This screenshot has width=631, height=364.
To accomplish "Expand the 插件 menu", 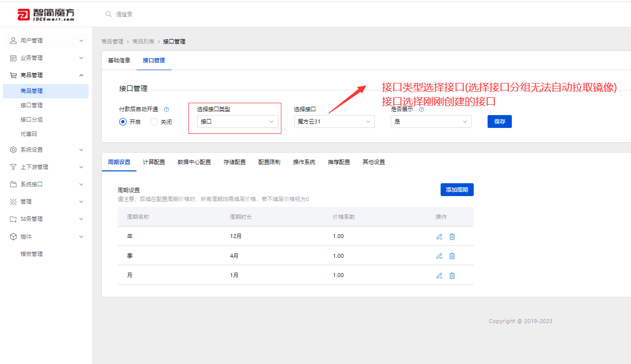I will coord(81,237).
